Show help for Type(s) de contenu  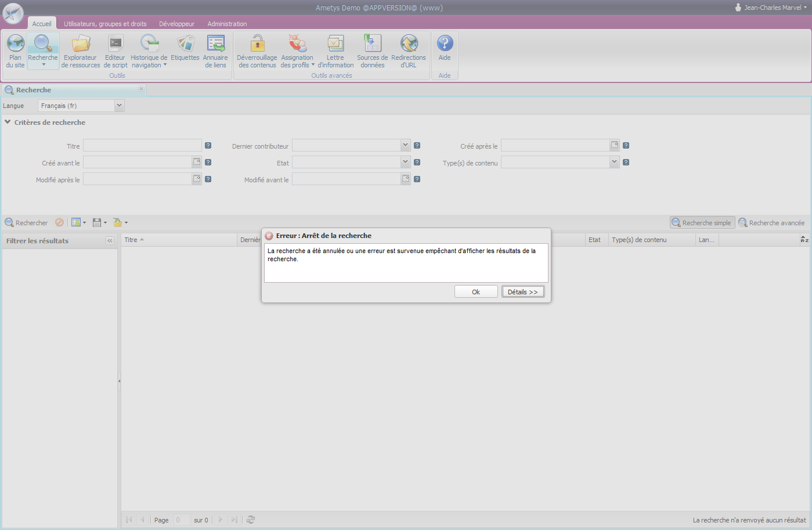point(626,163)
